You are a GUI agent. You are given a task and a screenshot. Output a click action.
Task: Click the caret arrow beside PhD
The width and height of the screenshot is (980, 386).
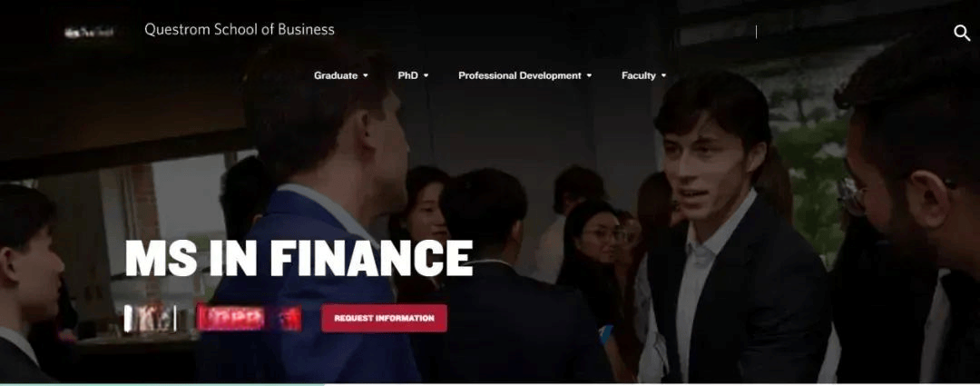(426, 75)
